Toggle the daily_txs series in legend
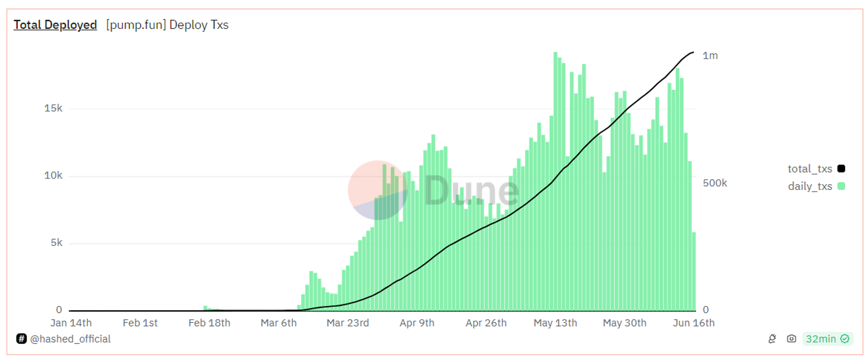Image resolution: width=868 pixels, height=361 pixels. 810,186
